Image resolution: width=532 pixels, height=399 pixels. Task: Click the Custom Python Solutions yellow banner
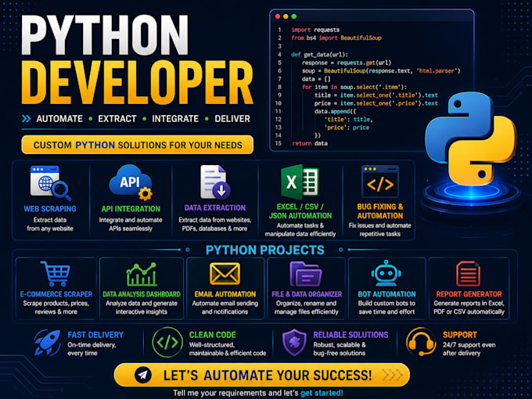coord(138,145)
